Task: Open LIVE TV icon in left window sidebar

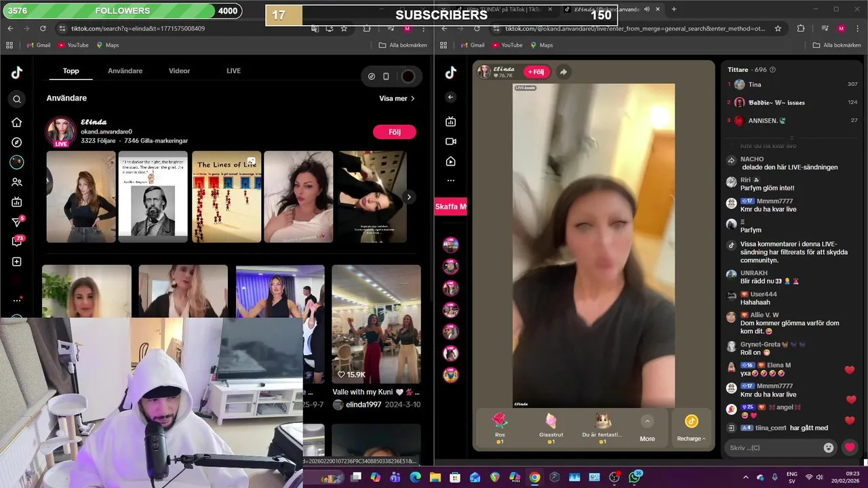Action: point(17,202)
